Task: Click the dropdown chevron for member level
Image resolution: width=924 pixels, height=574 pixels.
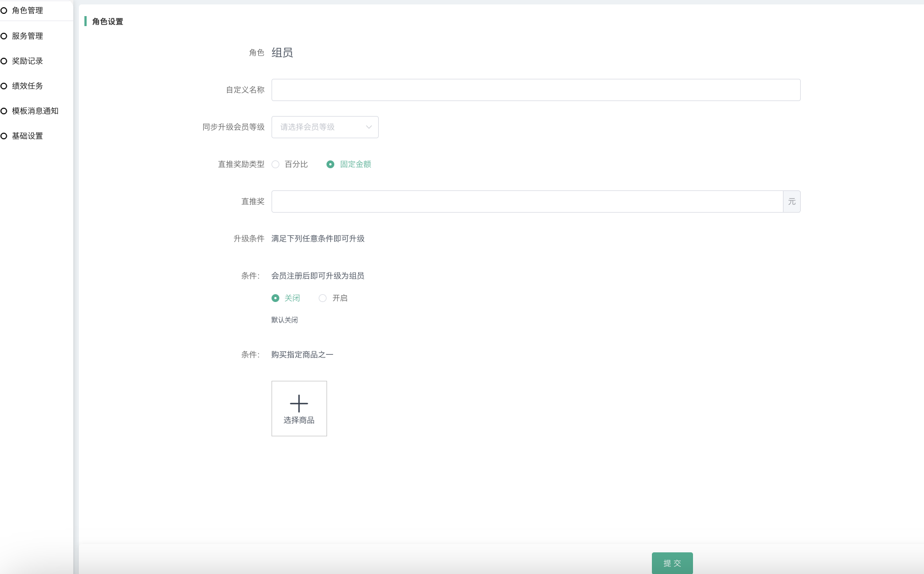Action: point(369,127)
